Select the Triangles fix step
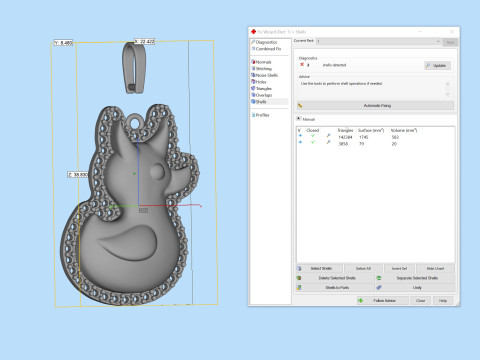 pos(264,88)
